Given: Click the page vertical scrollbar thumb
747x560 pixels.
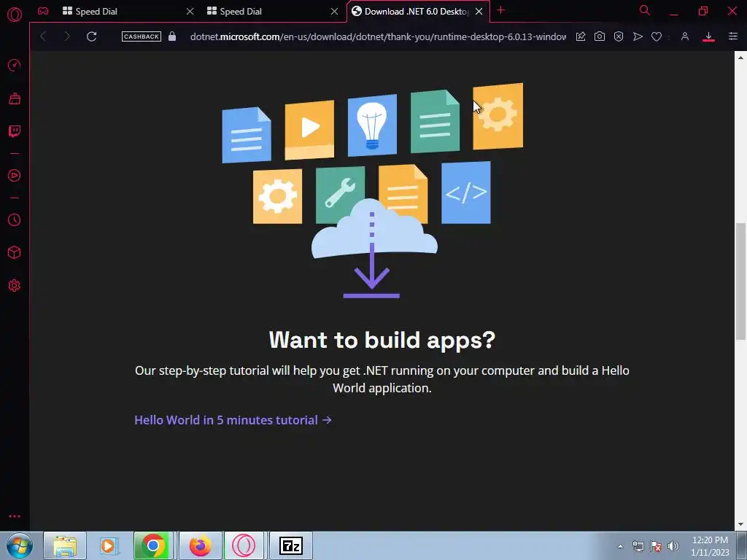Looking at the screenshot, I should [740, 281].
